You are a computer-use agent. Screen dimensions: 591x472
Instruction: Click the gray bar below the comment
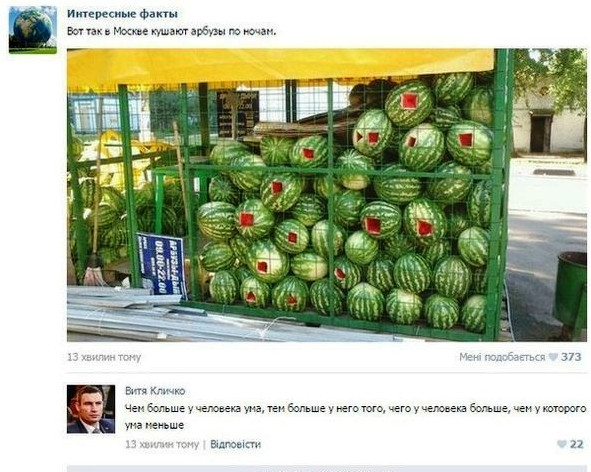[x=327, y=469]
